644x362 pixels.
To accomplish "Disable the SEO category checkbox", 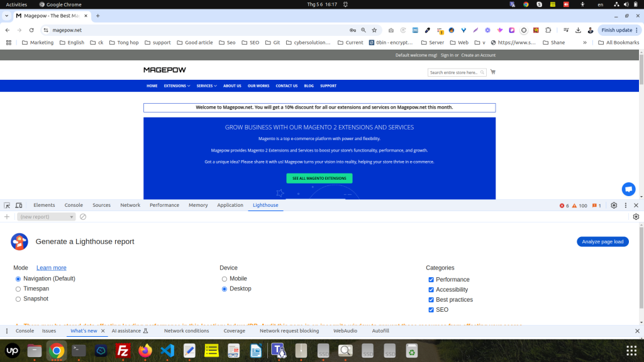I will 431,310.
